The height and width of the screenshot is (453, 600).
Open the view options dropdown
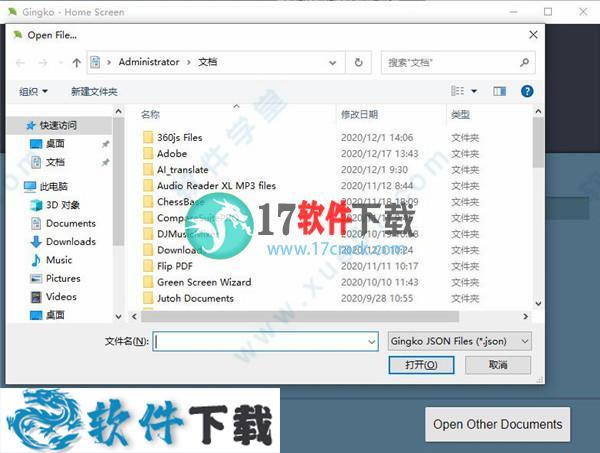pyautogui.click(x=474, y=91)
